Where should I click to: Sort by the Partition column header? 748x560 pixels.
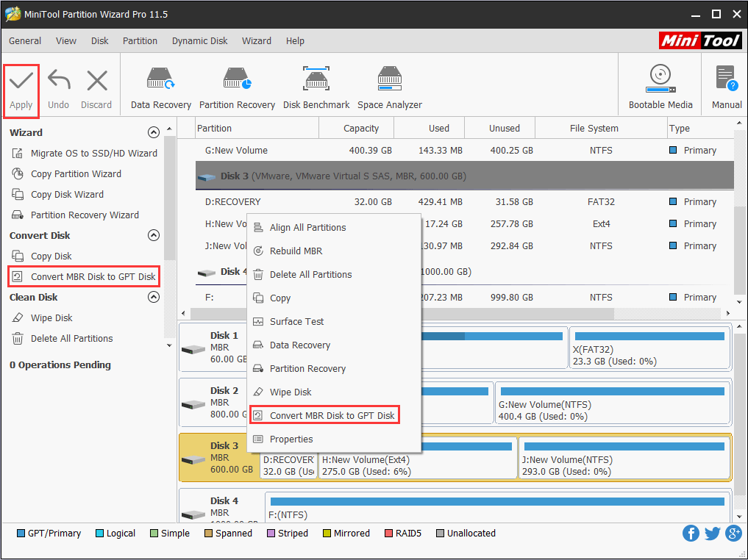click(257, 129)
